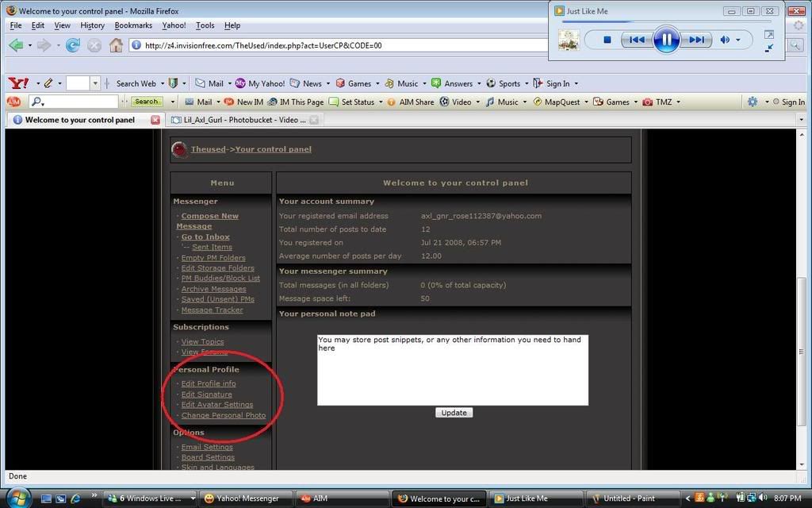
Task: Click inside the personal note pad text area
Action: coord(452,373)
